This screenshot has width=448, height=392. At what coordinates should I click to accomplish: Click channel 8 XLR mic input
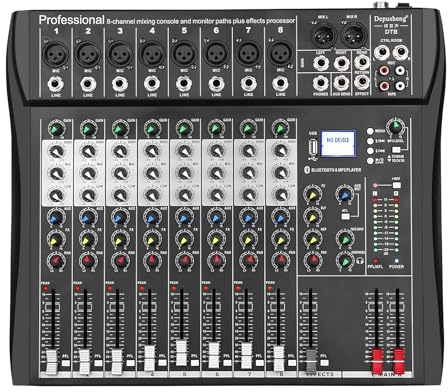tap(280, 54)
